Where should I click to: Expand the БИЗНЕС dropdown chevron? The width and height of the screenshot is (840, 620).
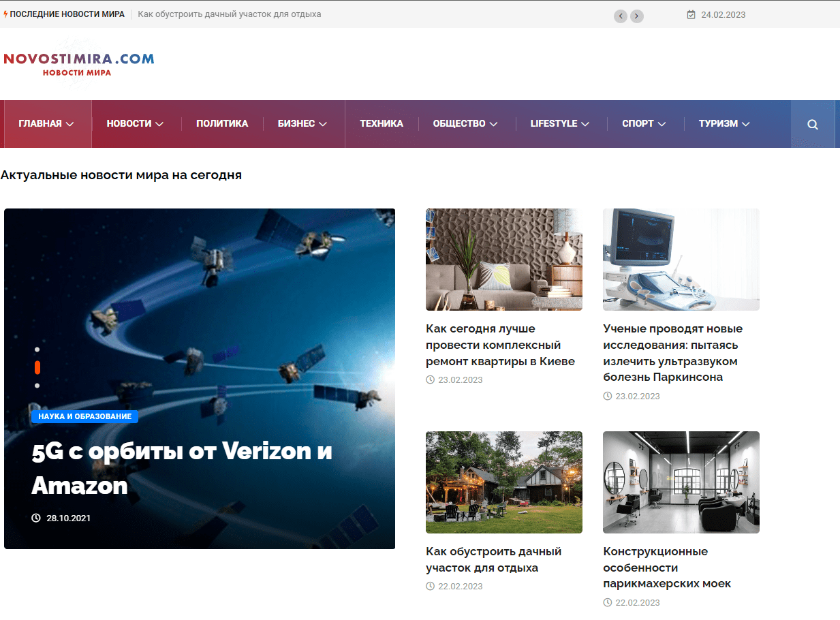point(323,124)
